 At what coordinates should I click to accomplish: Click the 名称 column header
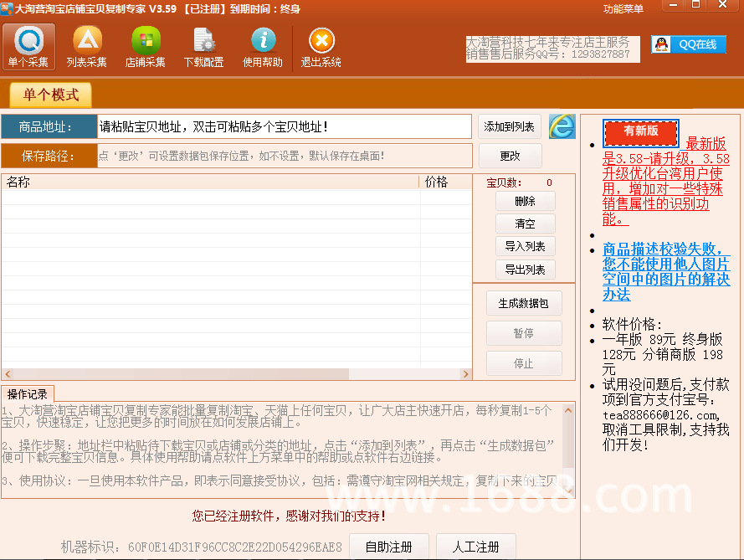pos(210,182)
